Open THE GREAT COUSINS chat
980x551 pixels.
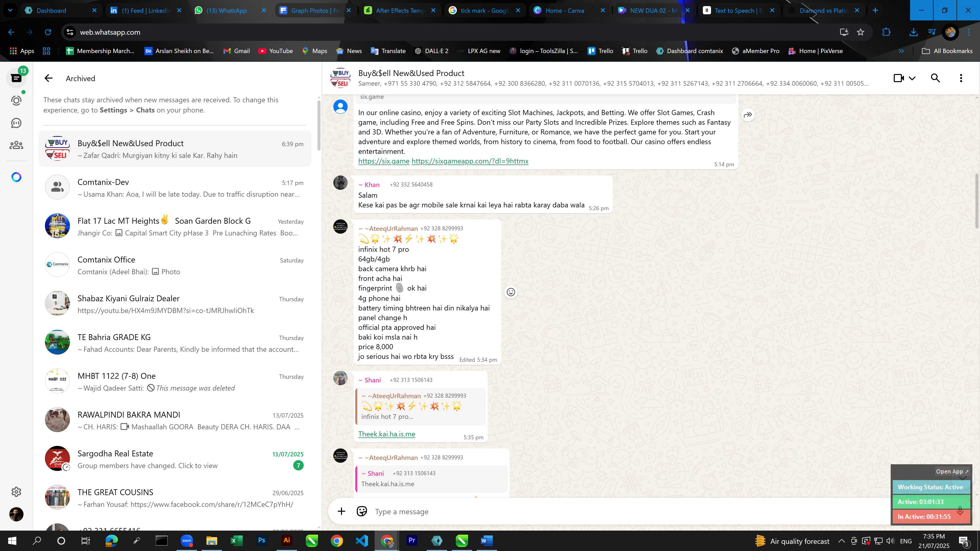175,498
